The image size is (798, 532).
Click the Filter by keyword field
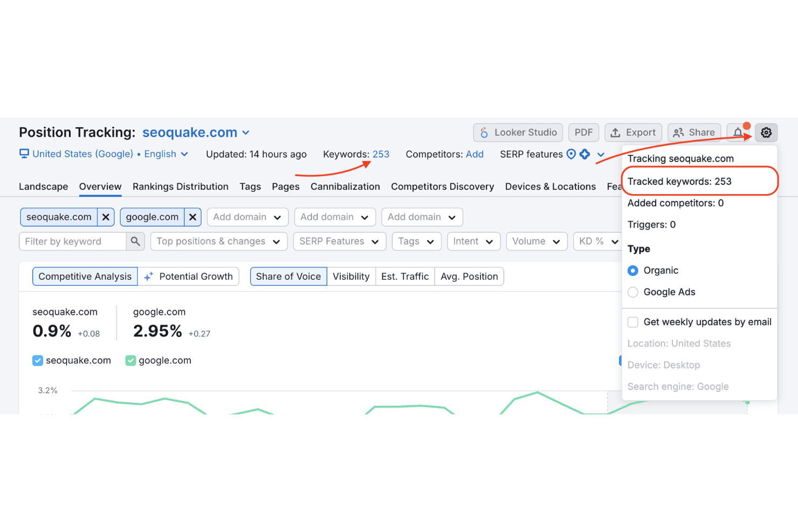(73, 241)
